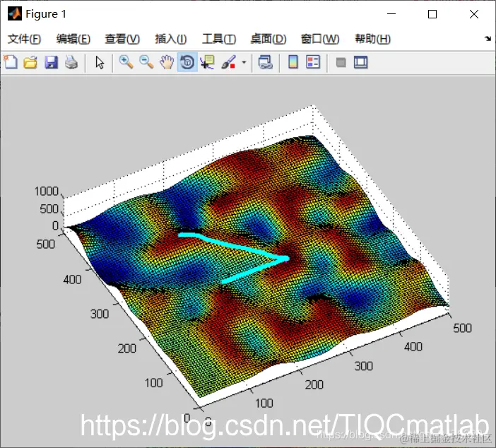
Task: Select the Pan hand tool
Action: (x=167, y=62)
